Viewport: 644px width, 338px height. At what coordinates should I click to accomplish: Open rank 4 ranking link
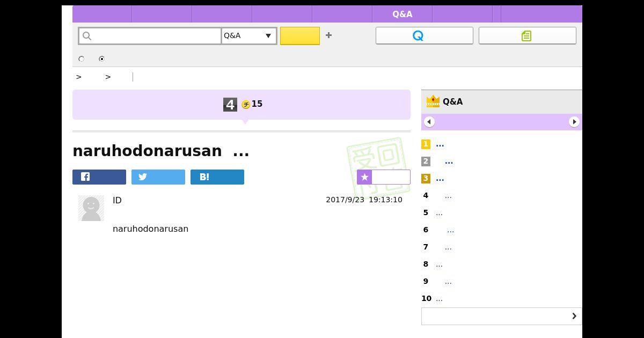coord(448,196)
